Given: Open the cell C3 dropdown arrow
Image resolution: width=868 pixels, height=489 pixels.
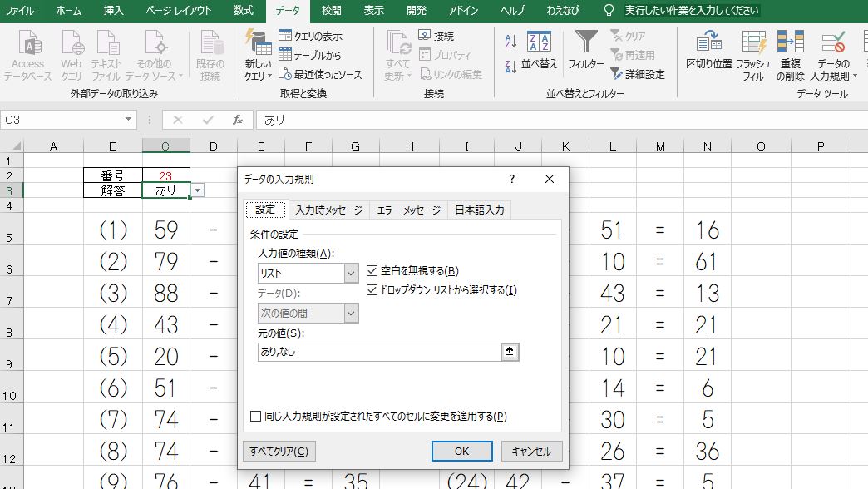Looking at the screenshot, I should pyautogui.click(x=197, y=190).
